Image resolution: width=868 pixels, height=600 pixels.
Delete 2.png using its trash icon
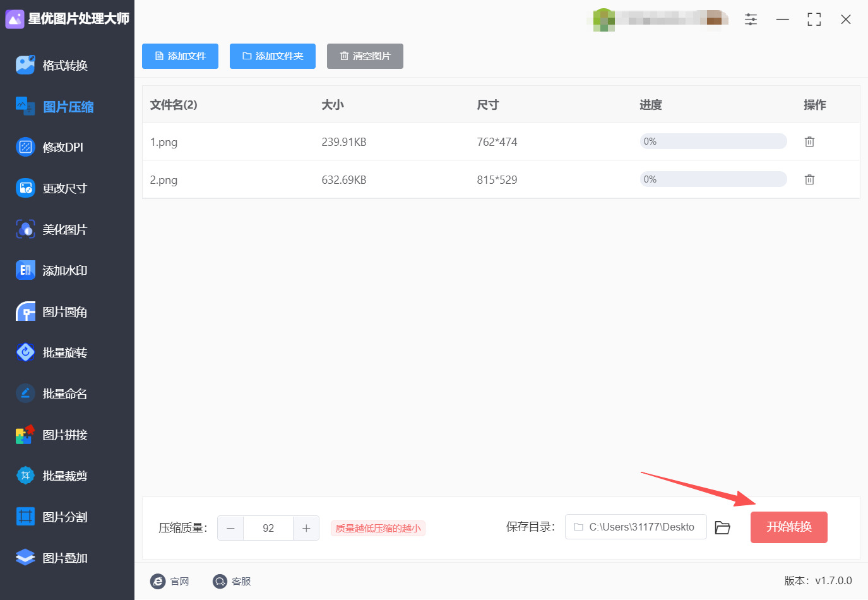(x=809, y=179)
